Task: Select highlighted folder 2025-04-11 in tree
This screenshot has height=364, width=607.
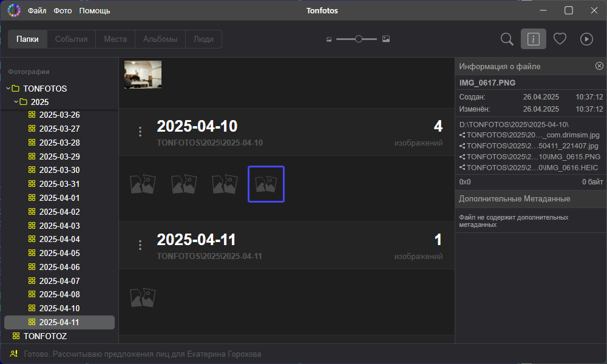Action: [59, 323]
